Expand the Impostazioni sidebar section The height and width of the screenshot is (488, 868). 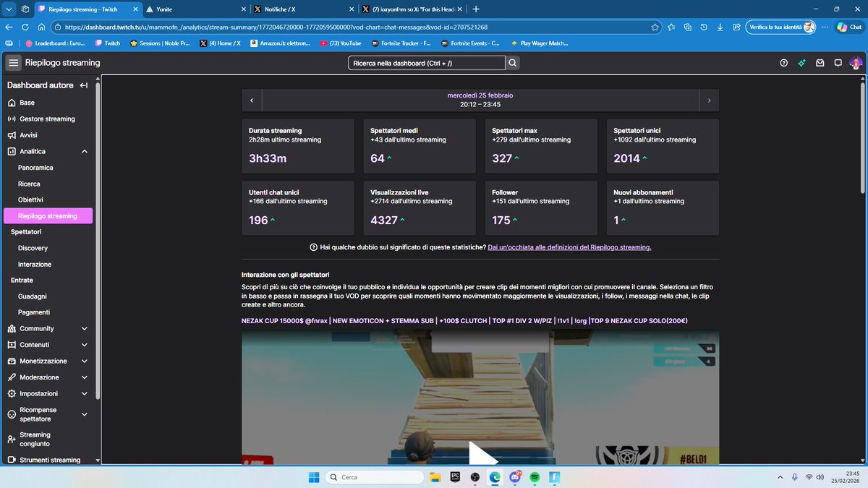84,393
